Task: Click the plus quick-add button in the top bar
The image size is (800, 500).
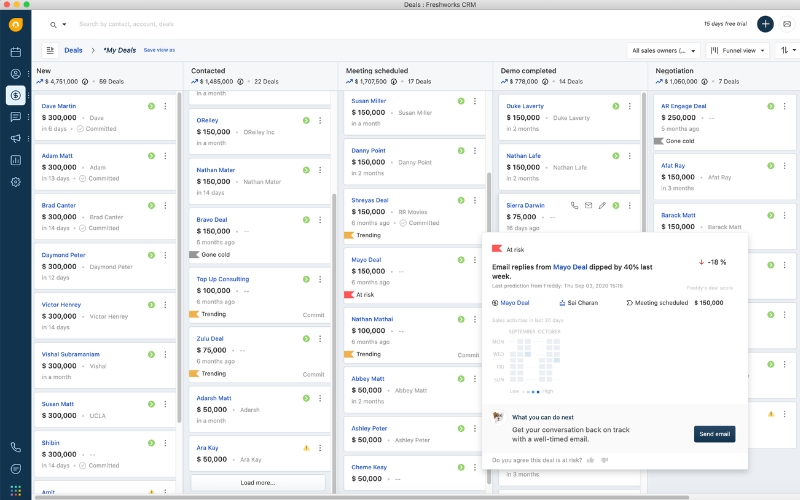Action: click(x=765, y=24)
